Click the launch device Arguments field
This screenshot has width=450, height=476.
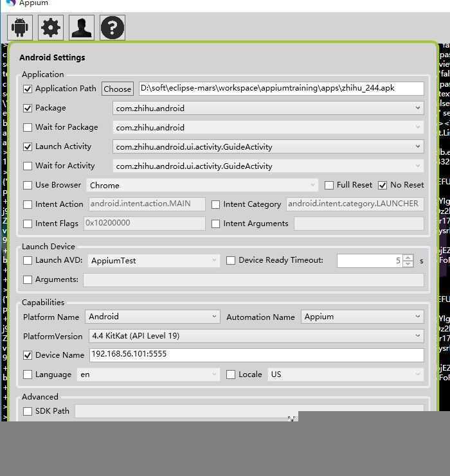[254, 279]
